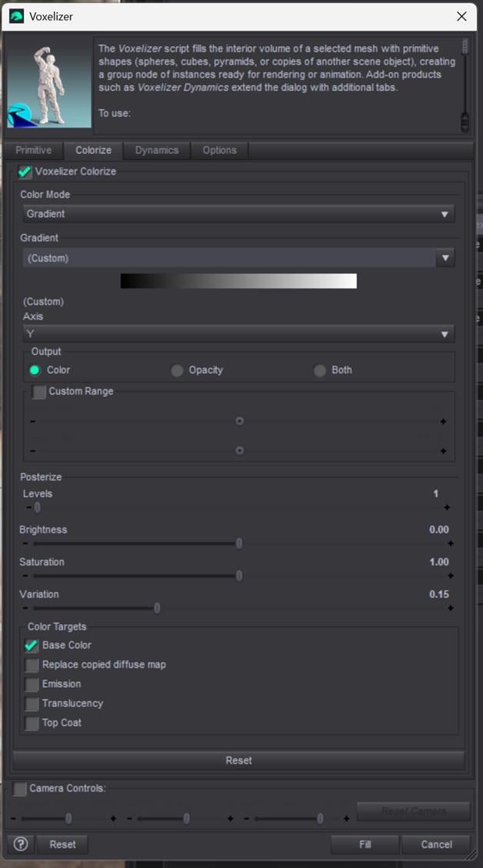Click the Saturation slider plus icon
483x868 pixels.
(x=451, y=576)
